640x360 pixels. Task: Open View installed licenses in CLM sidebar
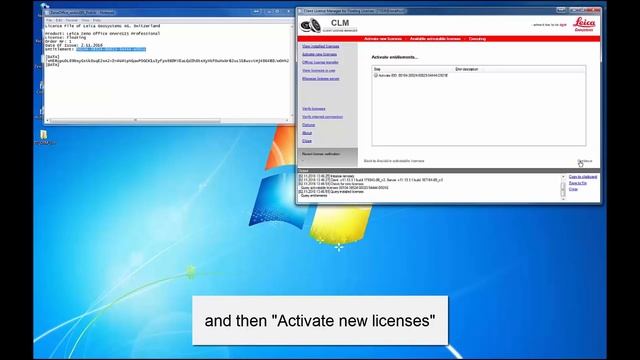pos(320,47)
